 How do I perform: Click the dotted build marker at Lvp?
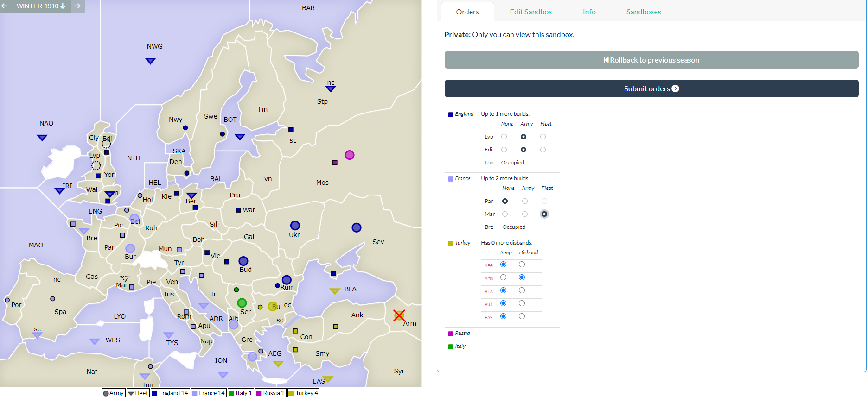pos(96,165)
